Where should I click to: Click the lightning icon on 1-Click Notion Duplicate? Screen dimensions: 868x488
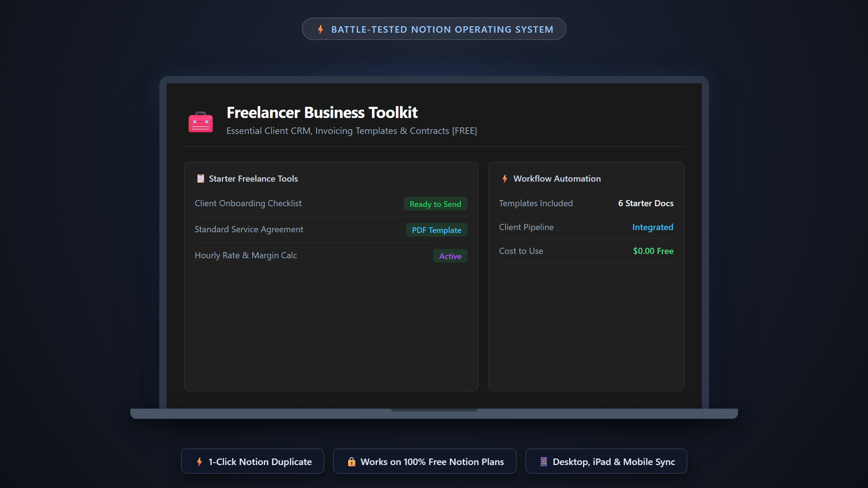point(199,462)
